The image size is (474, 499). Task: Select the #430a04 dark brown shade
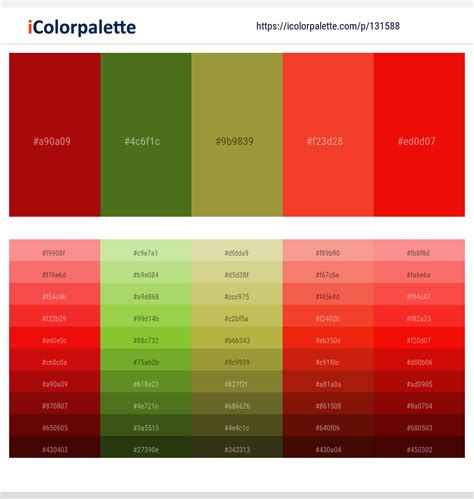(x=328, y=447)
